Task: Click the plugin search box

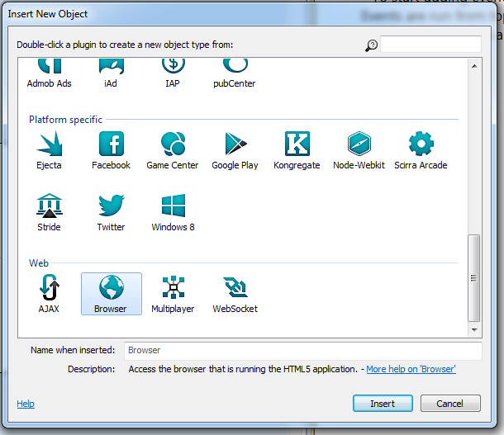Action: 430,45
